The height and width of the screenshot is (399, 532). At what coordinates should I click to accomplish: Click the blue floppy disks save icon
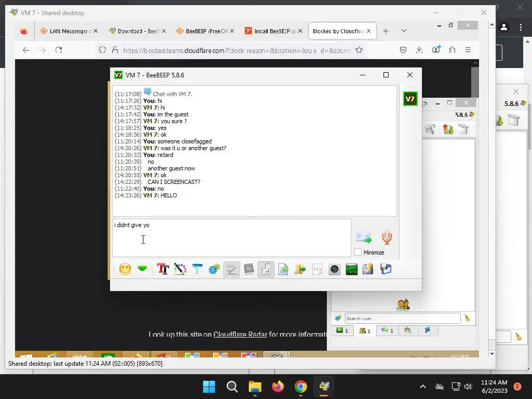pyautogui.click(x=386, y=269)
